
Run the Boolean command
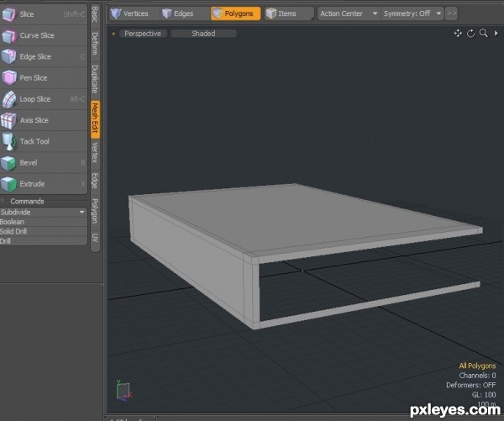(44, 222)
